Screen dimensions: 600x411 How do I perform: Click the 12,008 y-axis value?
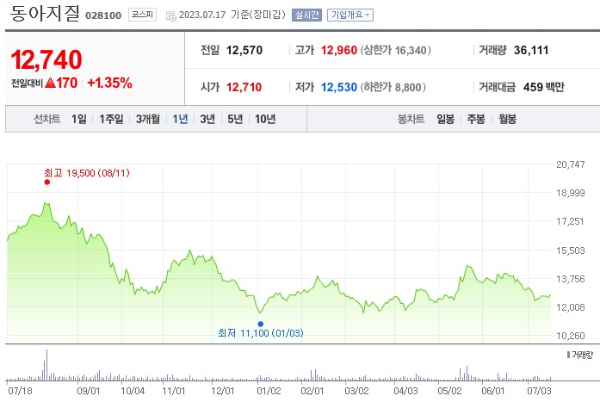(x=571, y=307)
